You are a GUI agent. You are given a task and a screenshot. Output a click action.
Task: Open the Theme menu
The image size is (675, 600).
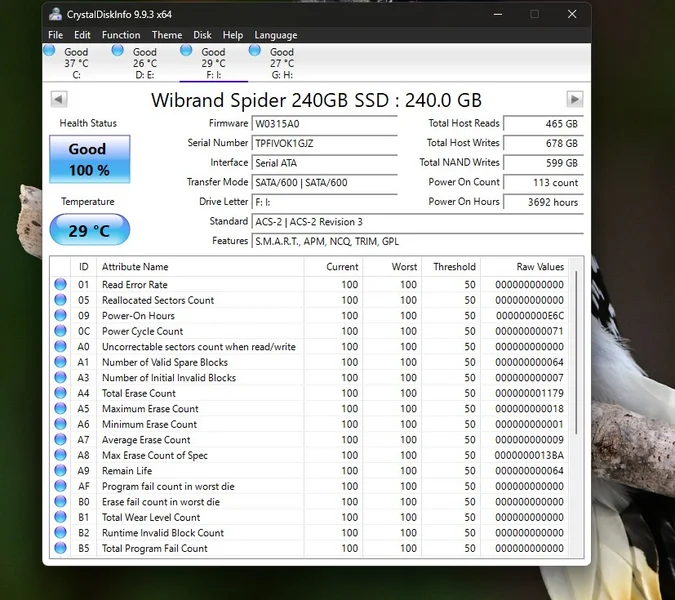[167, 35]
